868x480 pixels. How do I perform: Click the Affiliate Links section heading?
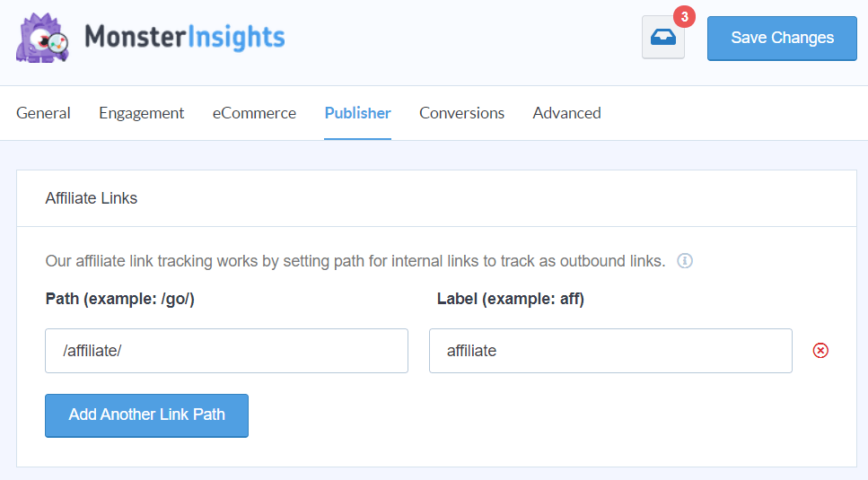click(x=92, y=198)
